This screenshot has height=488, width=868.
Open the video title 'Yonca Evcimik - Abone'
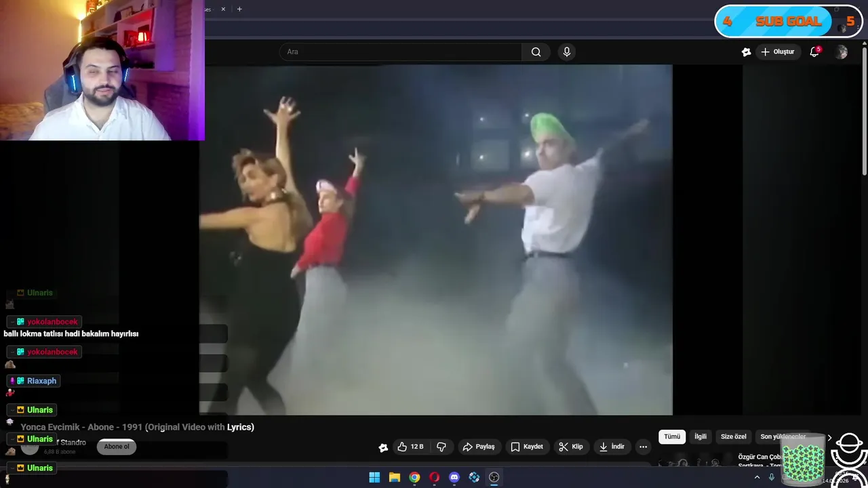pos(138,427)
